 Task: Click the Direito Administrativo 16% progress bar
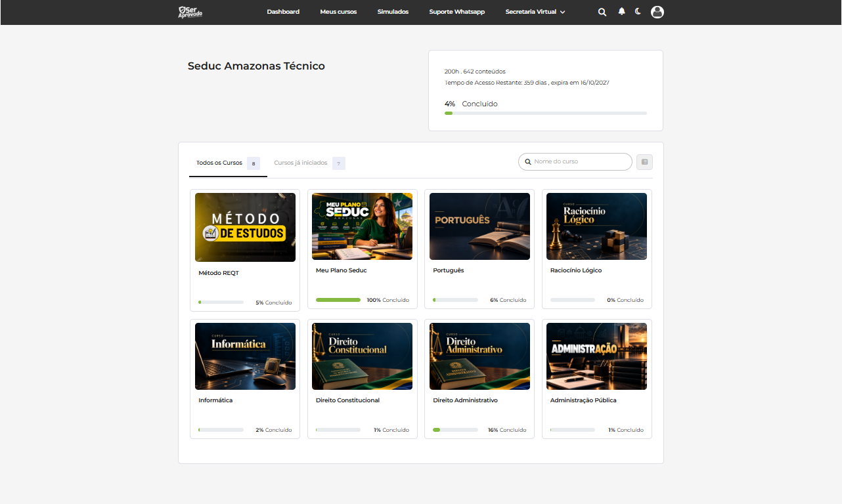pos(455,430)
